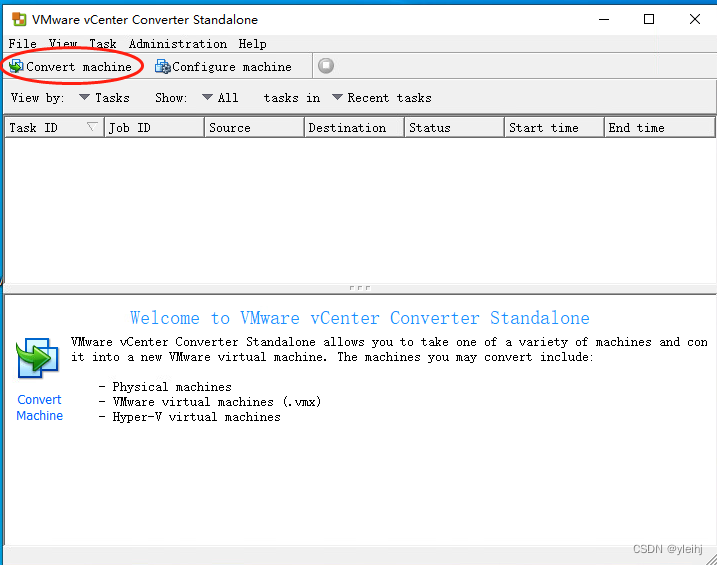Click the Configure machine toolbar button
The height and width of the screenshot is (565, 717).
(223, 67)
